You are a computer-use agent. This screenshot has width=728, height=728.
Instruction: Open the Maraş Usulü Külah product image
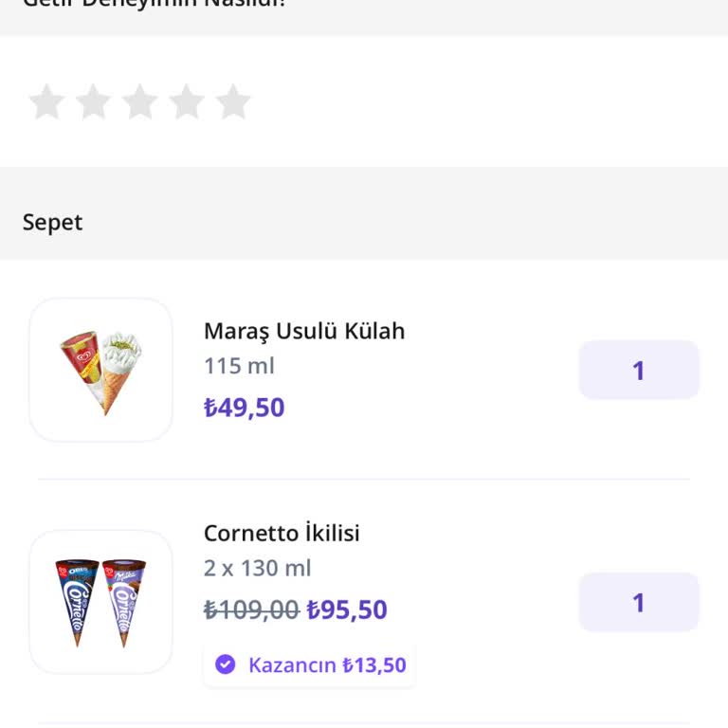point(101,371)
